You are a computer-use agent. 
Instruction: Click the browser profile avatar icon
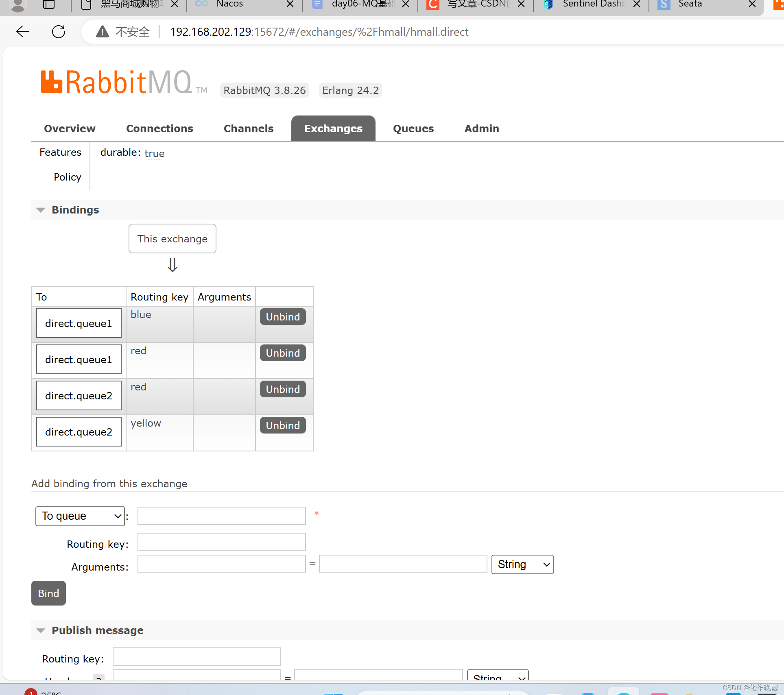coord(18,5)
